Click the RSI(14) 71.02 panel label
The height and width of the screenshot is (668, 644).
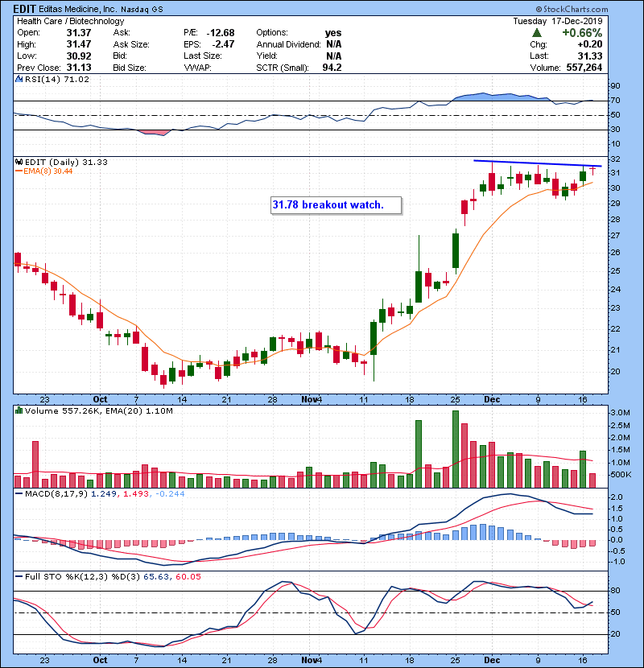point(57,79)
